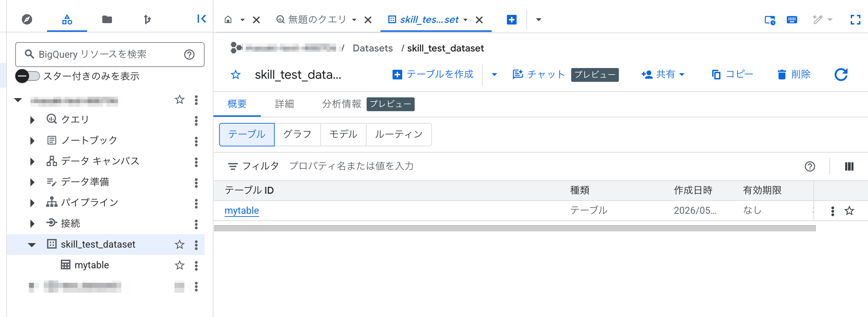The width and height of the screenshot is (868, 317).
Task: Select the classic explorer shapes icon tab
Action: pos(67,19)
